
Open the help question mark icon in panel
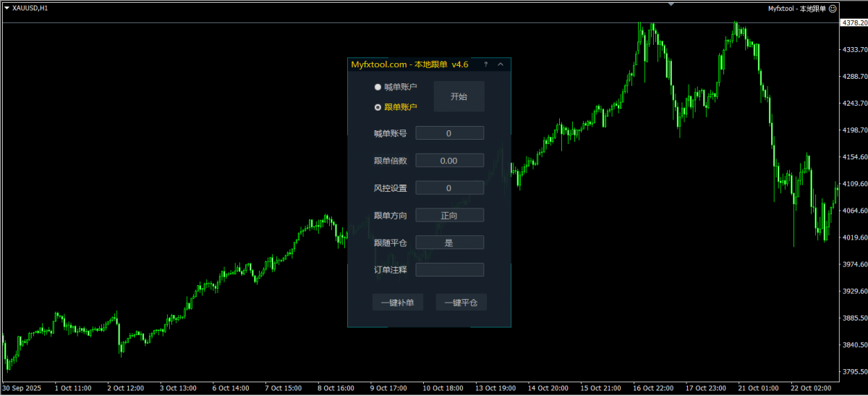(x=485, y=64)
